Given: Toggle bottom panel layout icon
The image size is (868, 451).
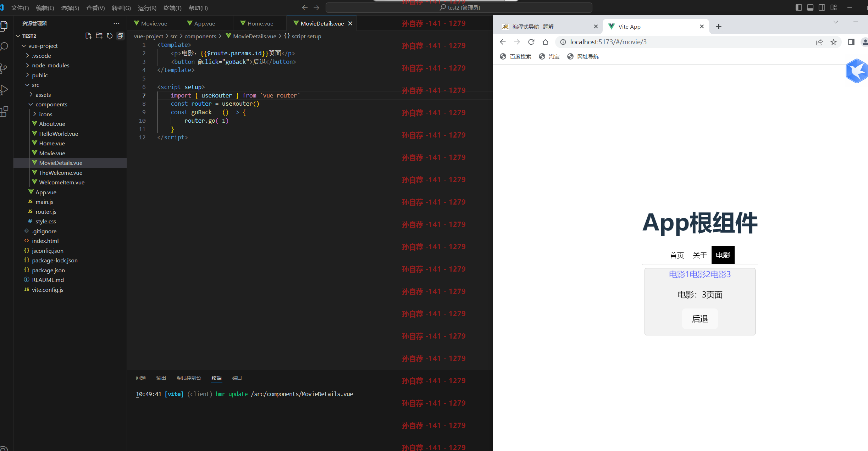Looking at the screenshot, I should [810, 7].
